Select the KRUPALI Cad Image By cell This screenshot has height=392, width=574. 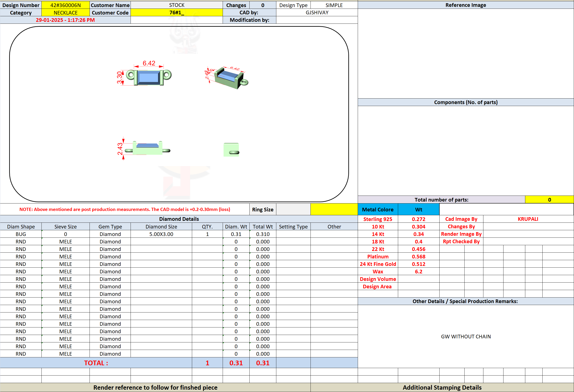528,219
